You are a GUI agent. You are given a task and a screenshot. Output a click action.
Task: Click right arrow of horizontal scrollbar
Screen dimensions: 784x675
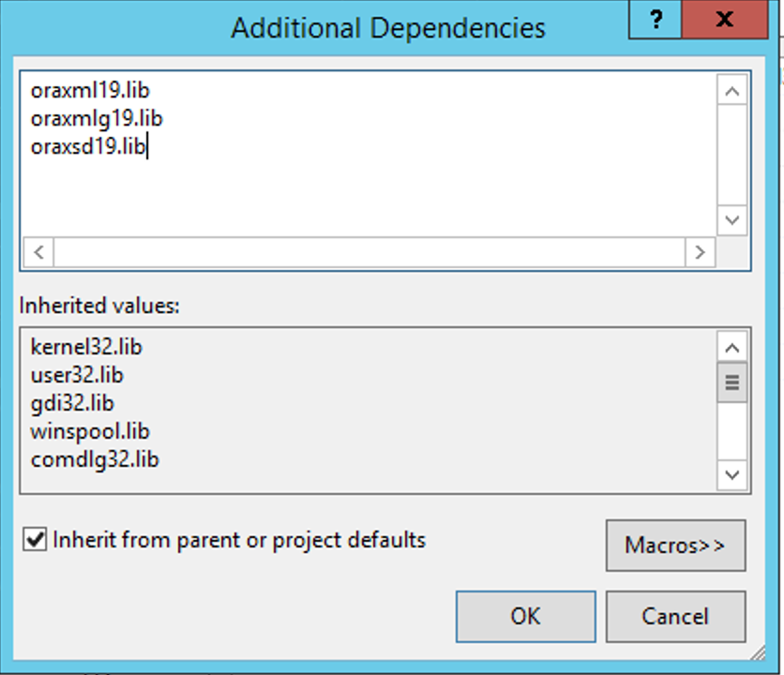700,252
